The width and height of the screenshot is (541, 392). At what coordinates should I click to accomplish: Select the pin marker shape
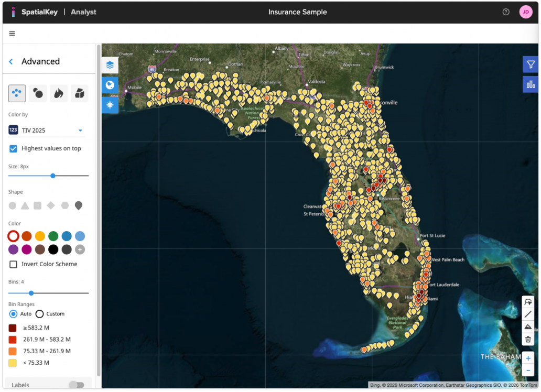(x=79, y=205)
